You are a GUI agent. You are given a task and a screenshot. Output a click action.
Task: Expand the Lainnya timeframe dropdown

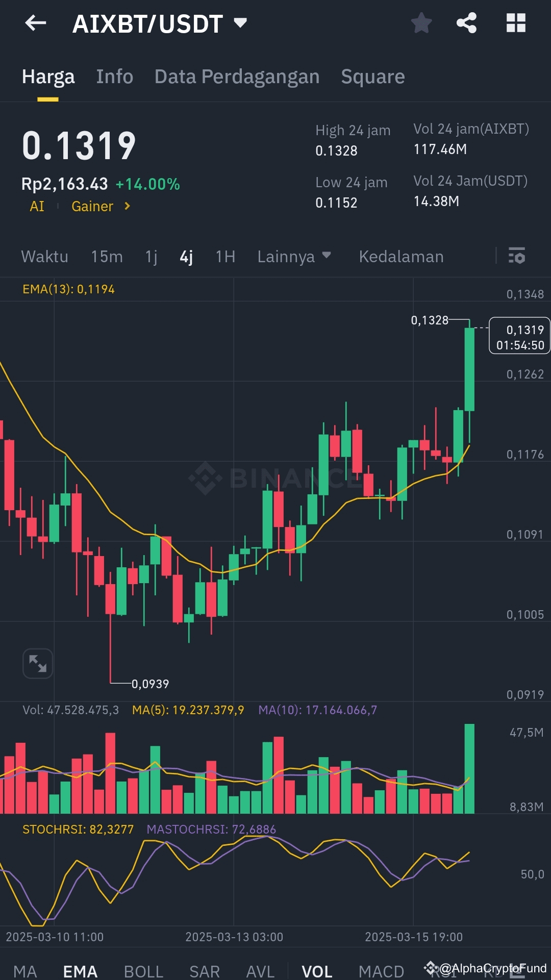(x=295, y=257)
